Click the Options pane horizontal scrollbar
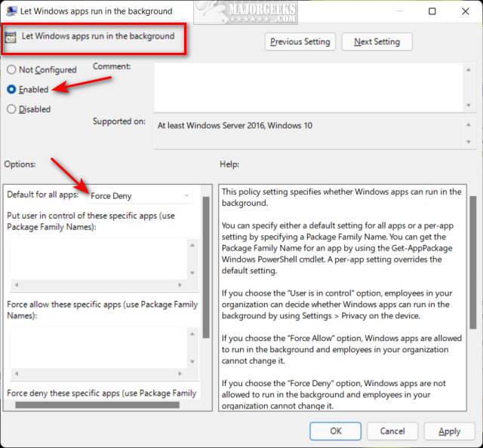 tap(97, 404)
